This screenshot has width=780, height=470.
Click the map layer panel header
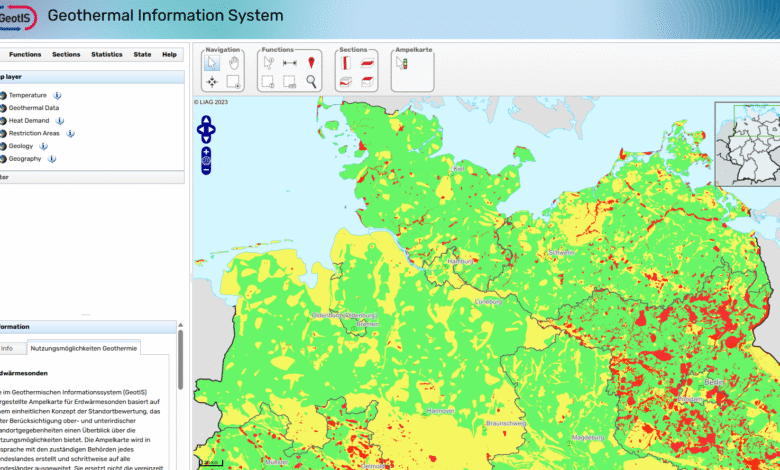click(x=92, y=77)
